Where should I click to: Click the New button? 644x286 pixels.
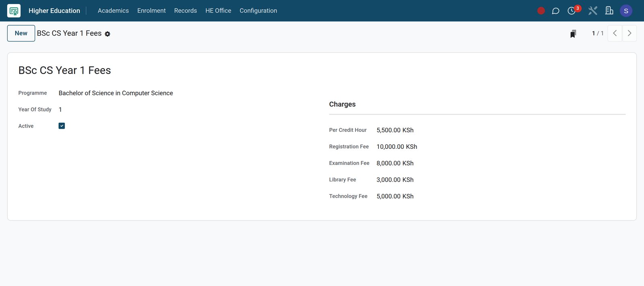(21, 33)
